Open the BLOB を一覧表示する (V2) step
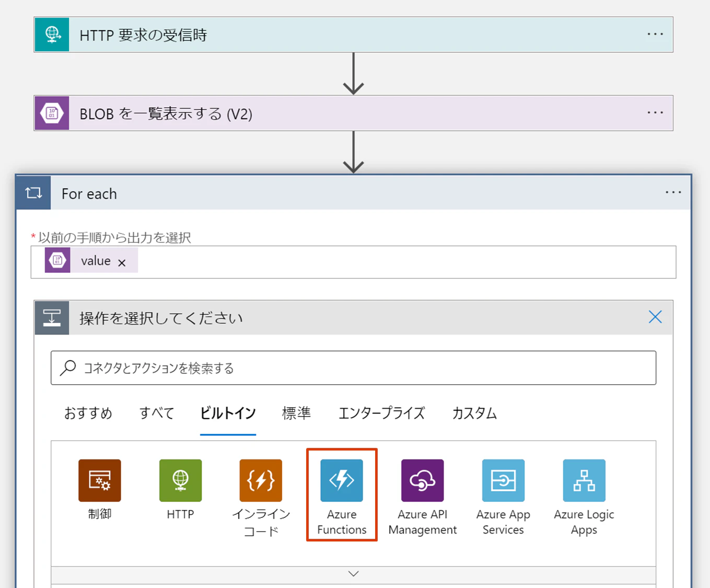Screen dimensions: 710x588 pos(353,113)
